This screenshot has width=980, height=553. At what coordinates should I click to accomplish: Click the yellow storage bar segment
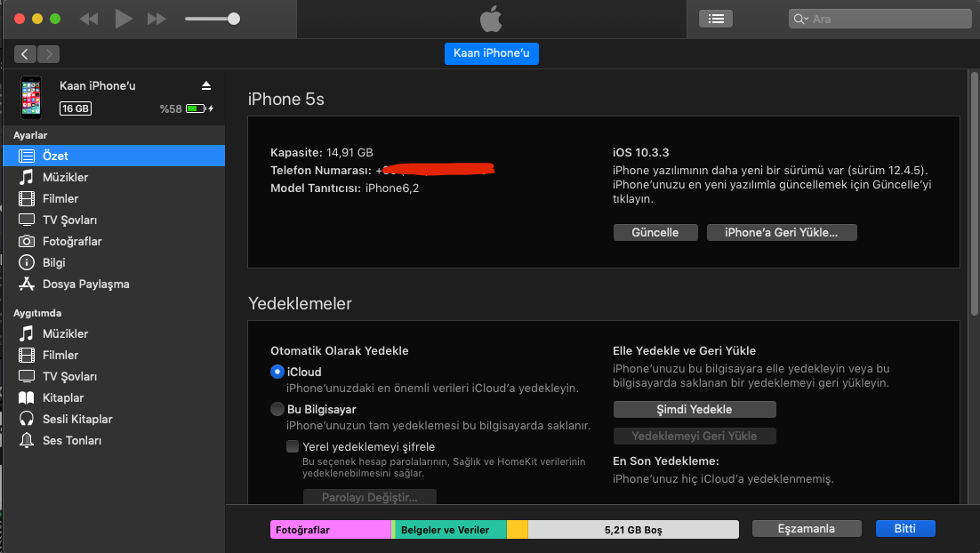tap(517, 529)
